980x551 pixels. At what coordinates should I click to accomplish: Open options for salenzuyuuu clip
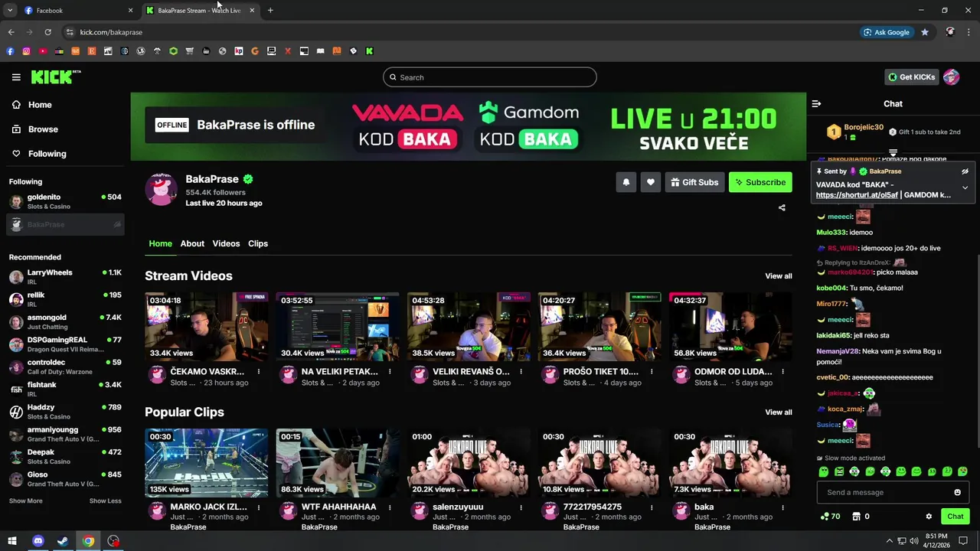(521, 507)
